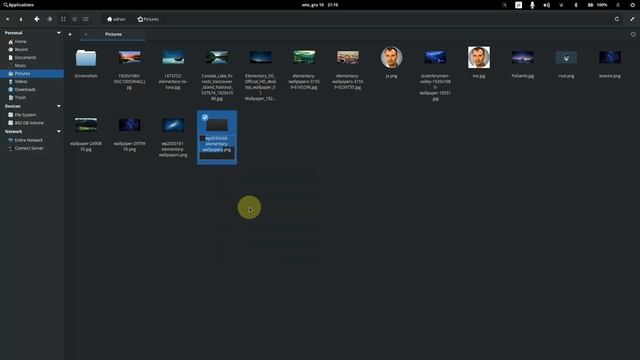
Task: Open closed tabs history icon
Action: coord(633,35)
